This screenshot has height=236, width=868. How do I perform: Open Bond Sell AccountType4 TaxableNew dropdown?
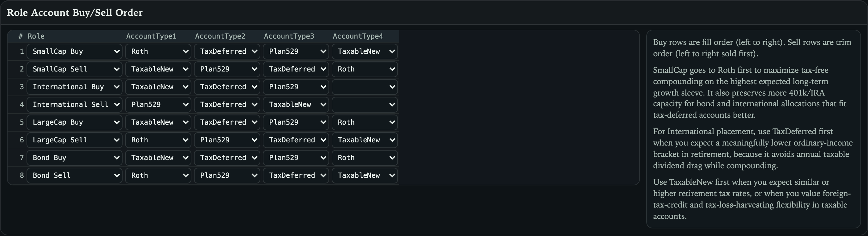(365, 176)
